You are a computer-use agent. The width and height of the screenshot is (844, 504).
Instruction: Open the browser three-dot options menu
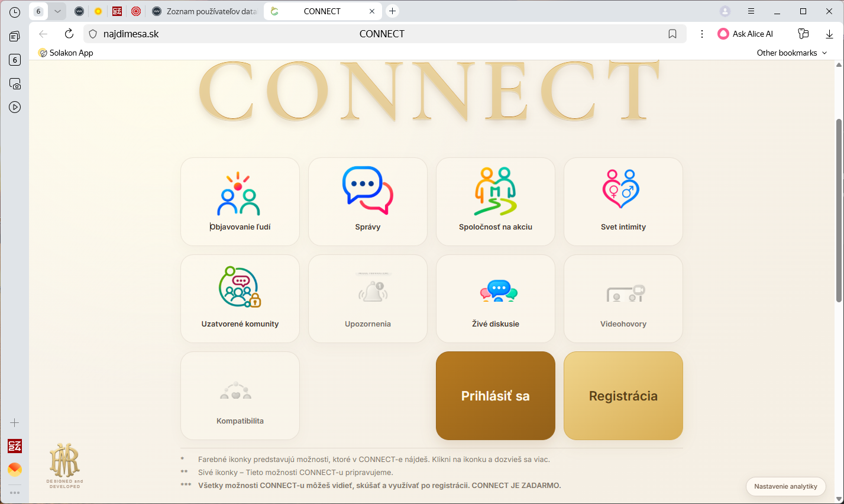click(702, 34)
